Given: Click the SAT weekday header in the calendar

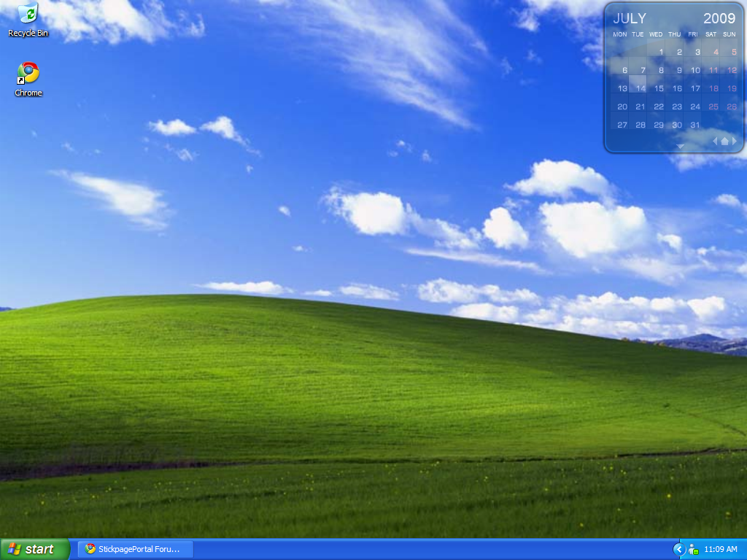Looking at the screenshot, I should click(x=711, y=34).
